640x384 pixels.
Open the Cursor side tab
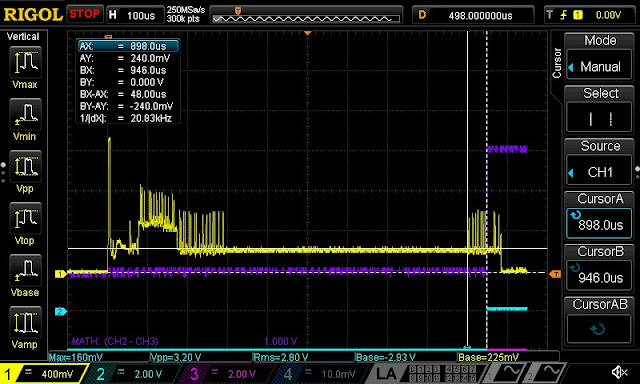coord(557,63)
